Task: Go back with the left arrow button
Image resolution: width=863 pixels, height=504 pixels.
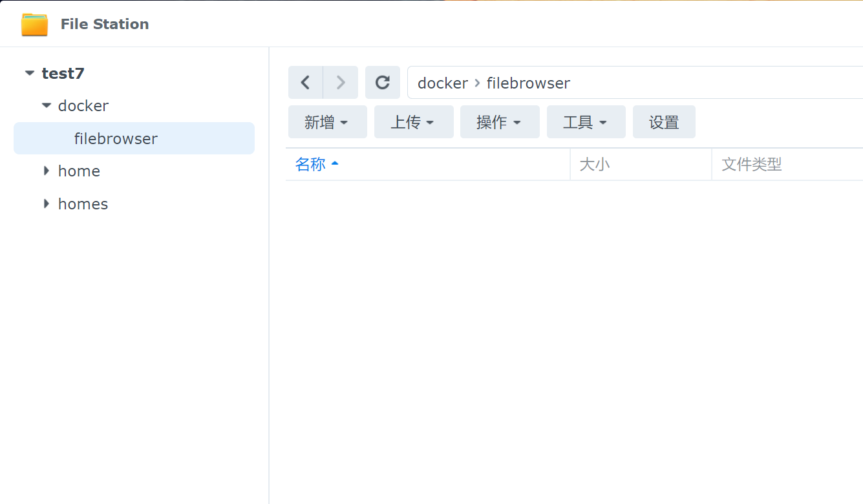Action: [305, 83]
